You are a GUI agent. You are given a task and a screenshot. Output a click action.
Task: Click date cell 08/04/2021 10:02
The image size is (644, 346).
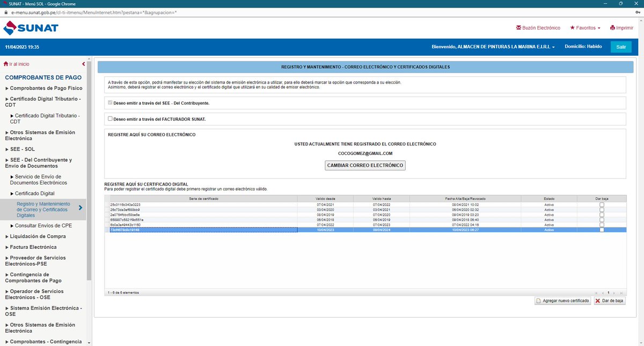point(465,205)
